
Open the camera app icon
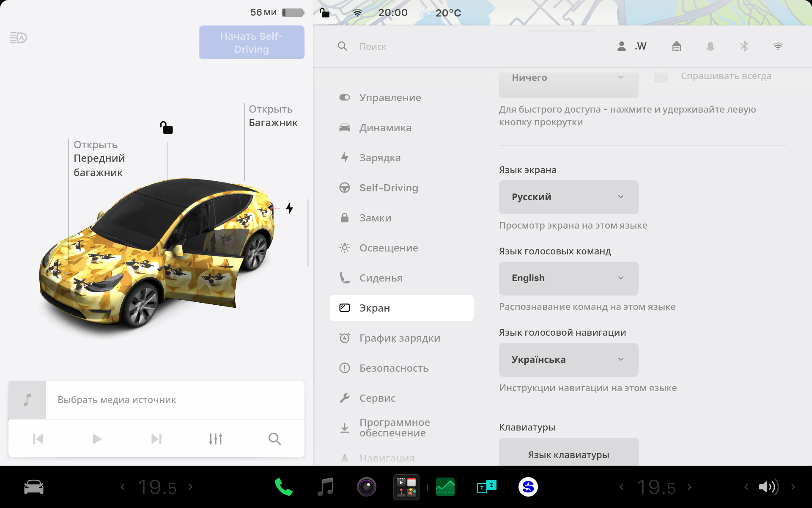tap(366, 487)
